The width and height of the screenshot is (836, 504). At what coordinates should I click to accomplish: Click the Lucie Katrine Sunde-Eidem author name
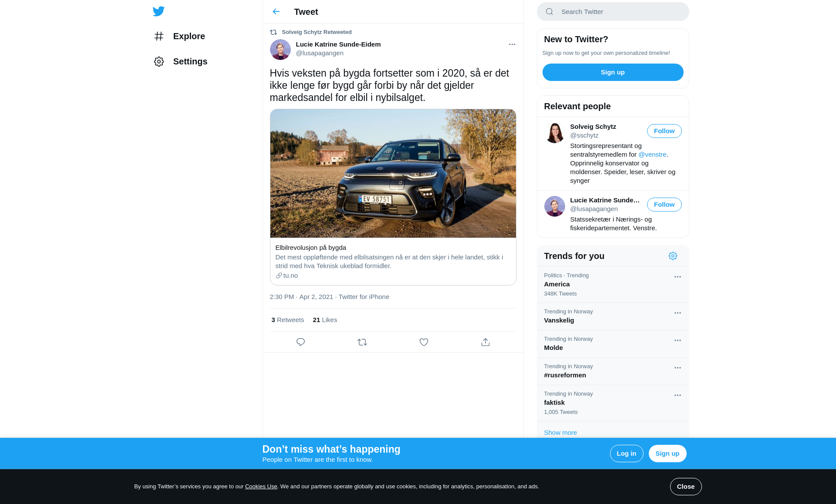coord(338,44)
